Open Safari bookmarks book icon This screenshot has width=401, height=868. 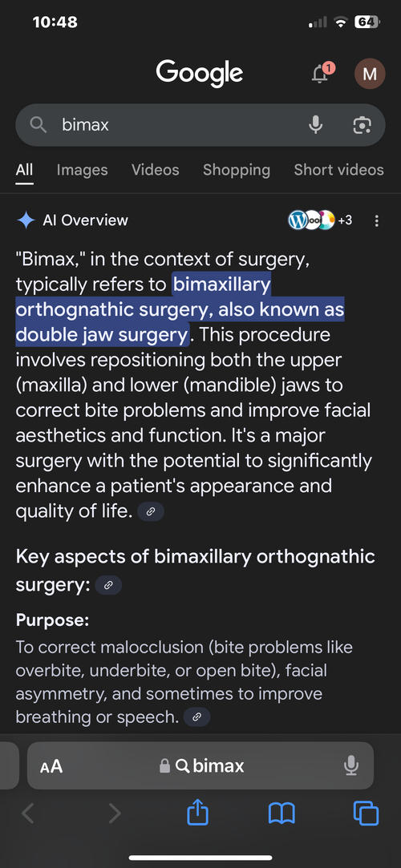tap(282, 813)
